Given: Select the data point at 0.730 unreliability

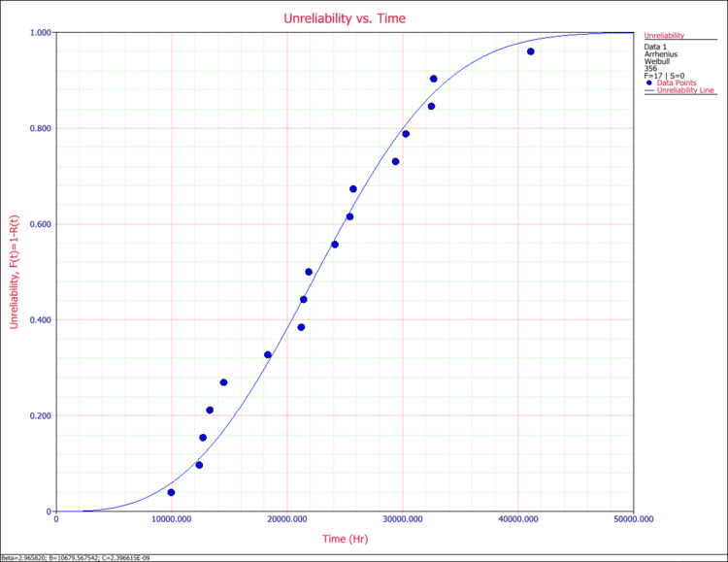Looking at the screenshot, I should 396,162.
